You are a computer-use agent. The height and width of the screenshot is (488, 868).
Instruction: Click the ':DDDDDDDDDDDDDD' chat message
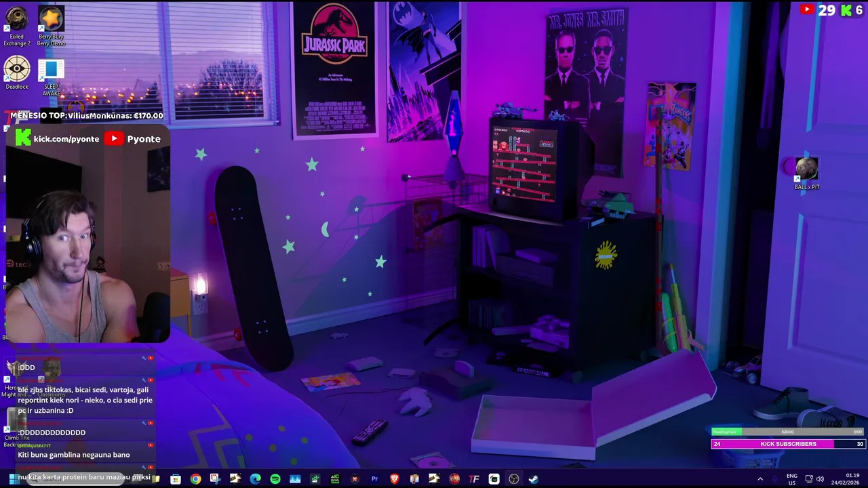pos(52,432)
